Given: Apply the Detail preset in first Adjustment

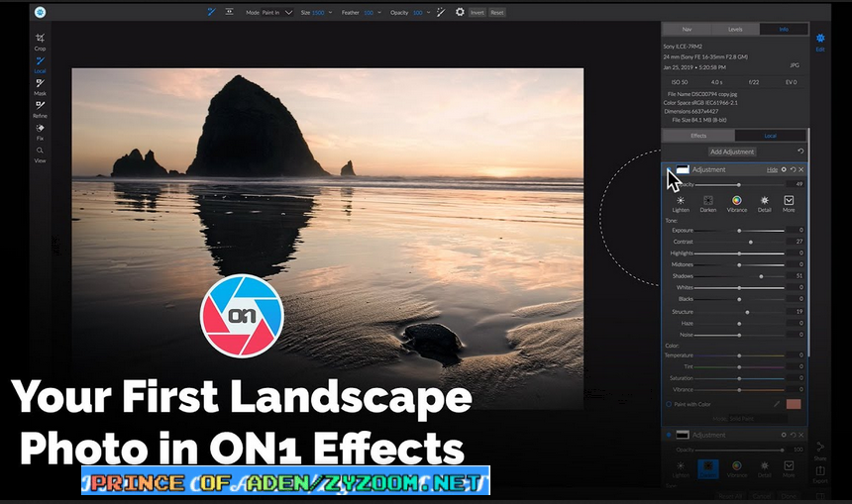Looking at the screenshot, I should pos(765,204).
